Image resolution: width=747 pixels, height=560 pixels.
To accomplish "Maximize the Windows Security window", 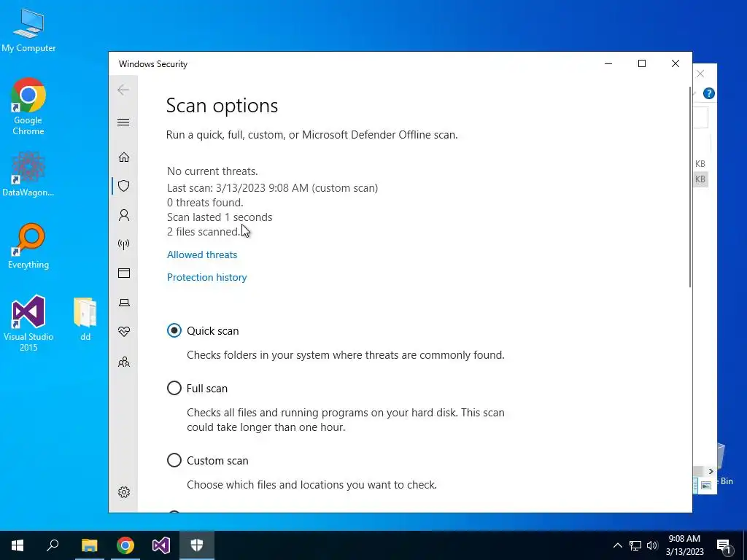I will click(642, 64).
